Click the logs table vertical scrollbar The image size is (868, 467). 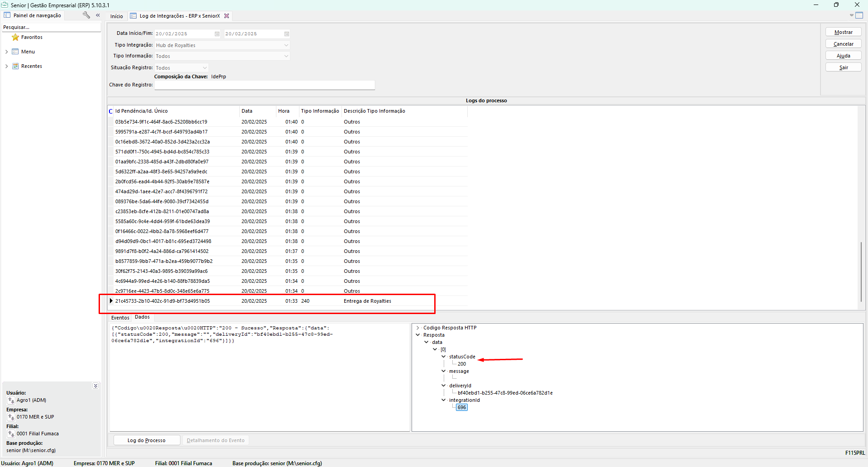[861, 272]
